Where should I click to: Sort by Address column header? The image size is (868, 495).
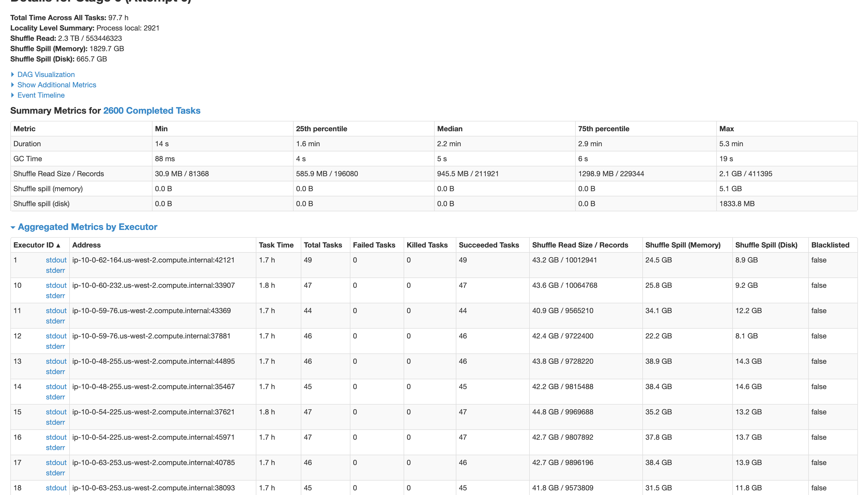pyautogui.click(x=86, y=245)
